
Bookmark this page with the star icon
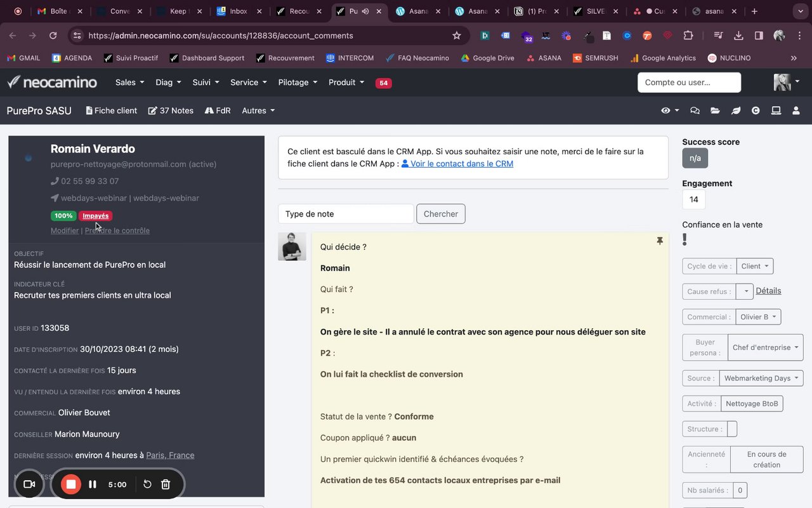(x=457, y=36)
